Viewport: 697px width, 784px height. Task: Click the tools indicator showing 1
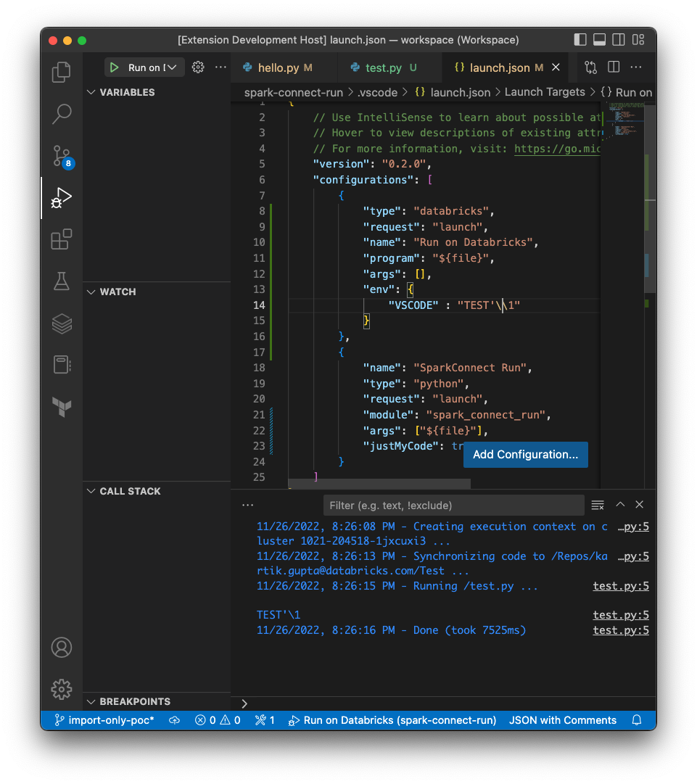point(265,720)
